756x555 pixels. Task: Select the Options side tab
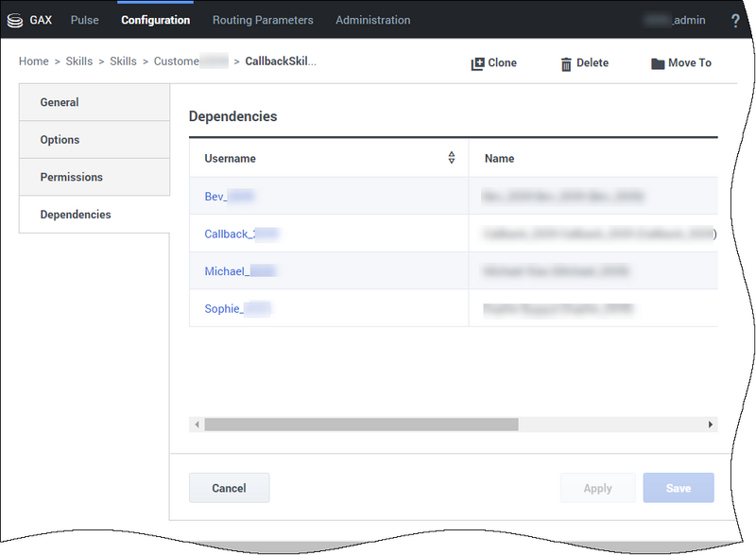[x=60, y=140]
